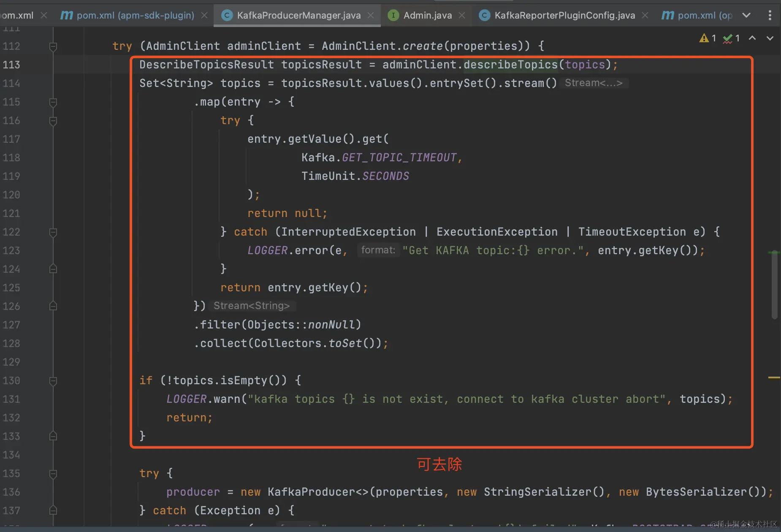Collapse the code block at line 112
Image resolution: width=781 pixels, height=532 pixels.
(x=53, y=46)
